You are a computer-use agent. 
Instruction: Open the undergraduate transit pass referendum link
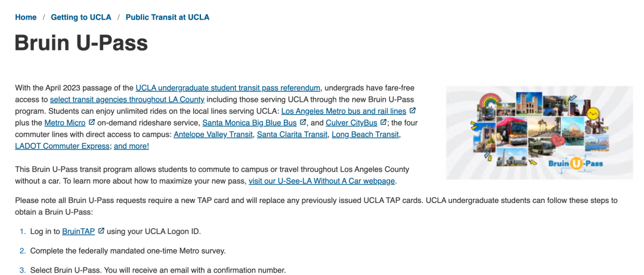(228, 88)
